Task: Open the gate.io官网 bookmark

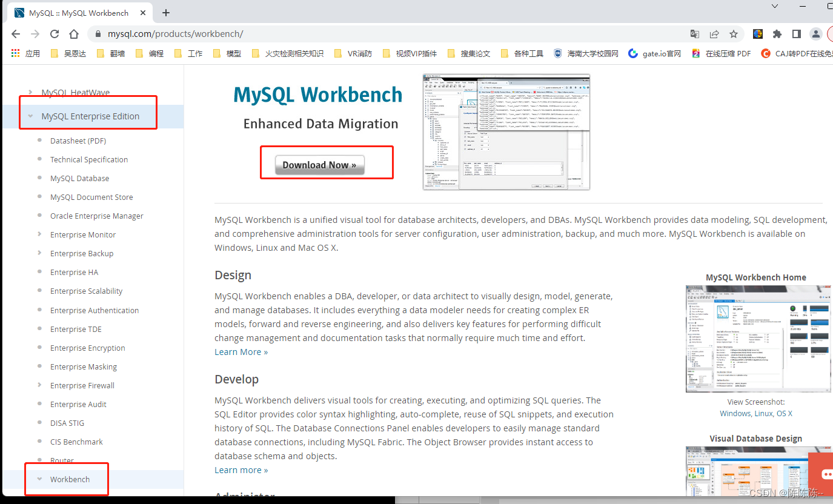Action: [x=655, y=53]
